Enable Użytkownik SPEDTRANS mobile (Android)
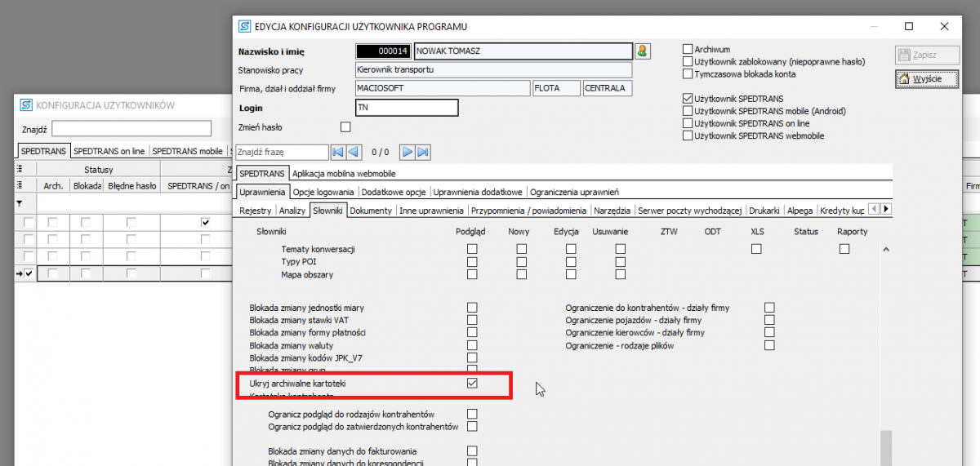This screenshot has width=980, height=466. 688,111
